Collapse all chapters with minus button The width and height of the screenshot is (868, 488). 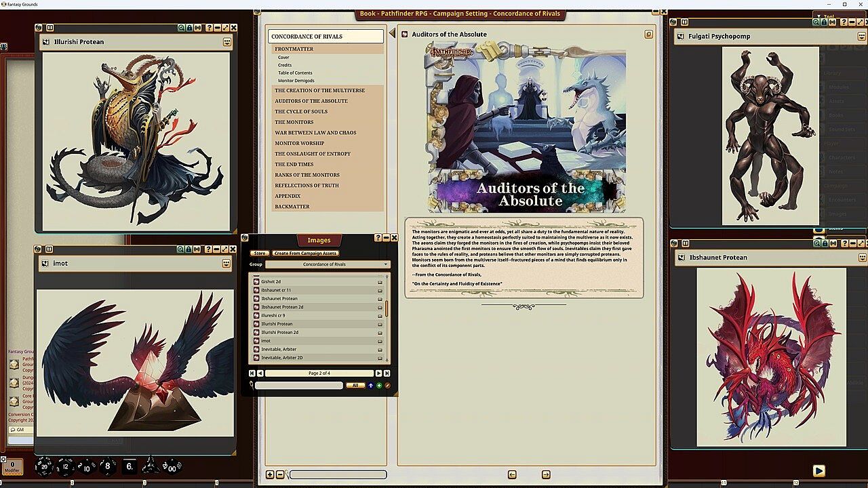tap(280, 474)
